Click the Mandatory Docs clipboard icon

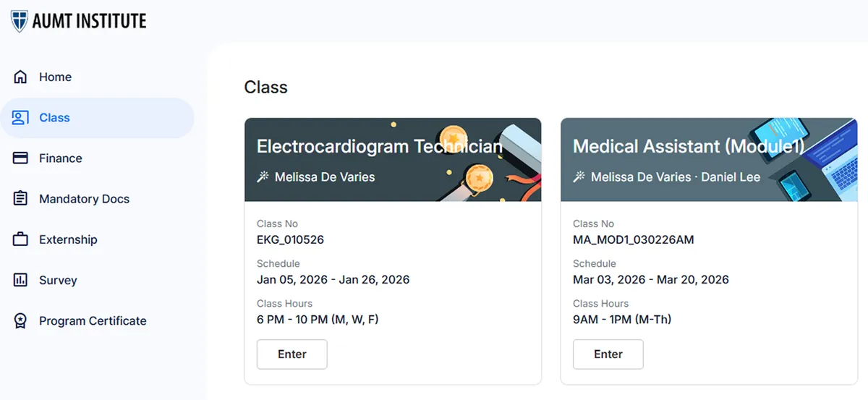point(20,199)
